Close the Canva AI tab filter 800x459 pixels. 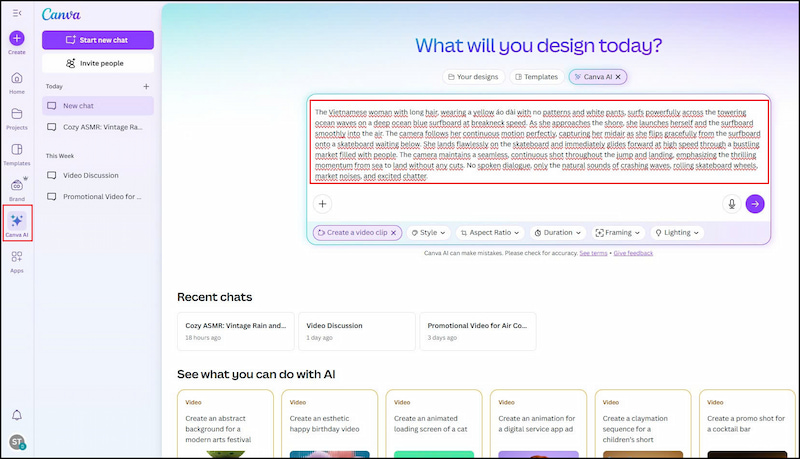618,77
